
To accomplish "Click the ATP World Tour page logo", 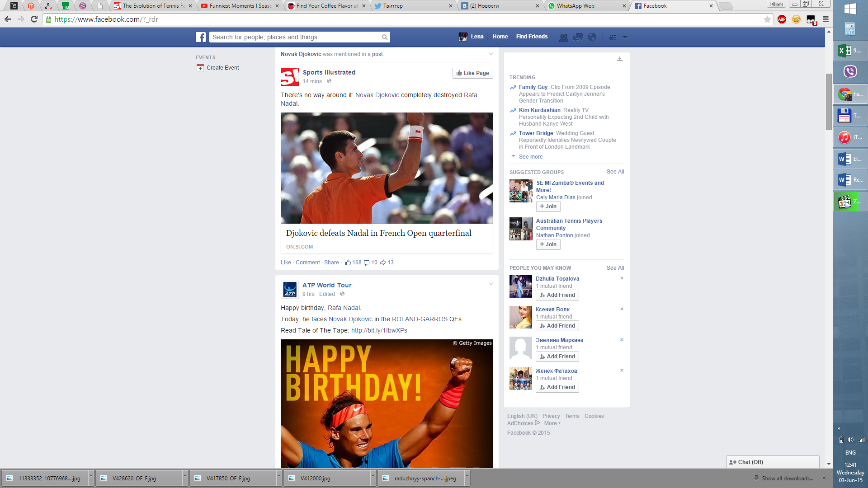I will click(x=290, y=290).
